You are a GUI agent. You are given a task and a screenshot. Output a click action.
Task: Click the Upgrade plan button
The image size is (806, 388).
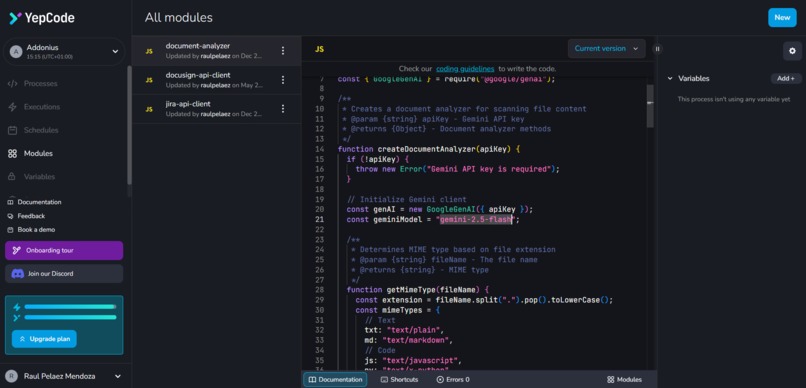click(x=44, y=339)
